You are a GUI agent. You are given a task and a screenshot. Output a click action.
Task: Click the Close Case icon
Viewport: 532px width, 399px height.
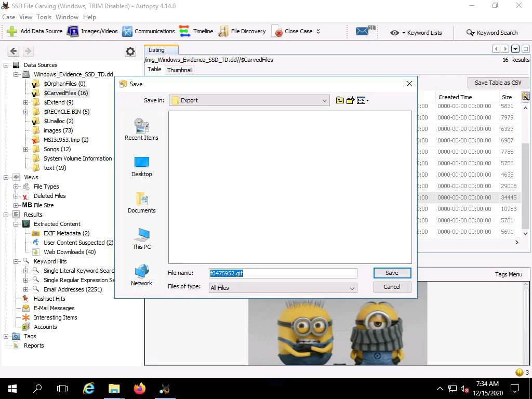tap(278, 32)
